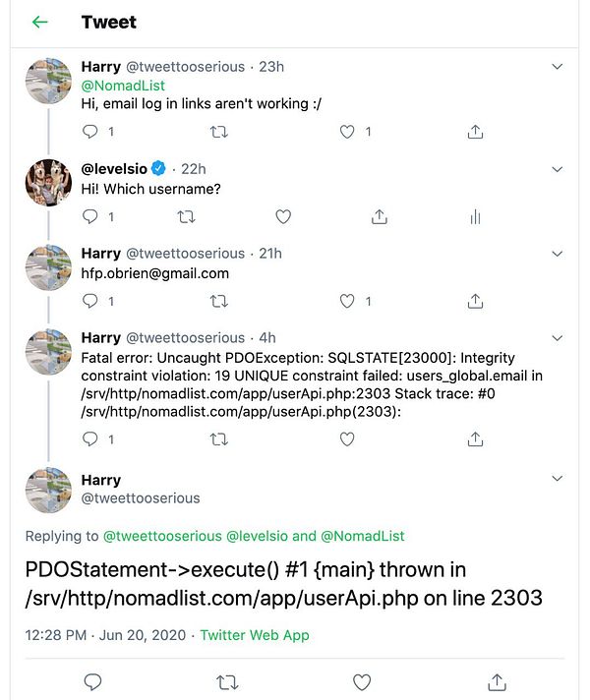Open chevron menu on the Fatal error tweet
Viewport: 590px width, 700px height.
click(x=558, y=337)
